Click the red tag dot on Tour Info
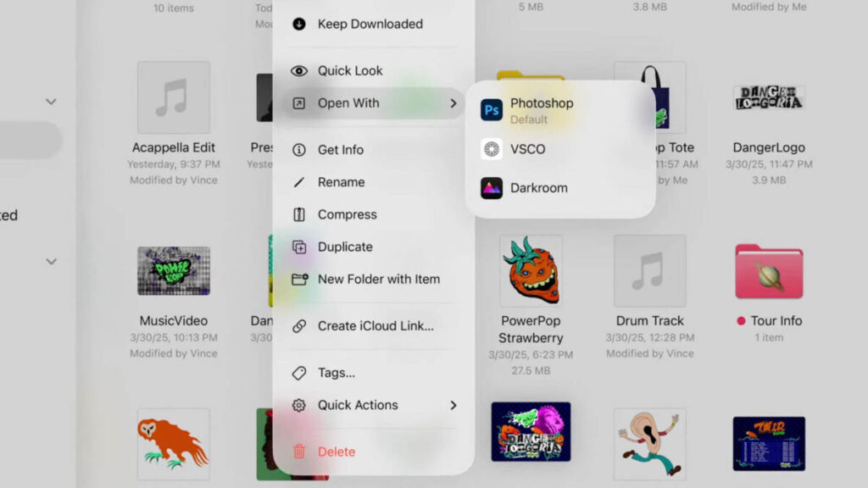868x488 pixels. (741, 321)
